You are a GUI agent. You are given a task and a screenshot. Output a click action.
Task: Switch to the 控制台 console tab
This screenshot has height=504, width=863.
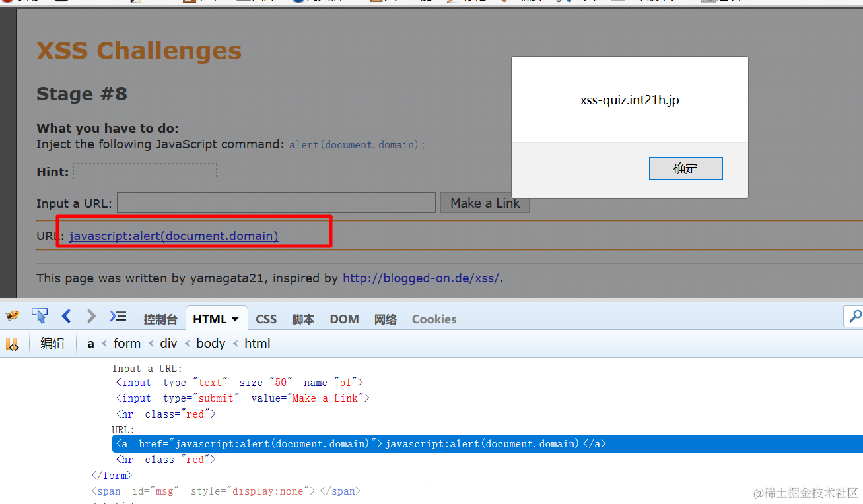(x=160, y=319)
